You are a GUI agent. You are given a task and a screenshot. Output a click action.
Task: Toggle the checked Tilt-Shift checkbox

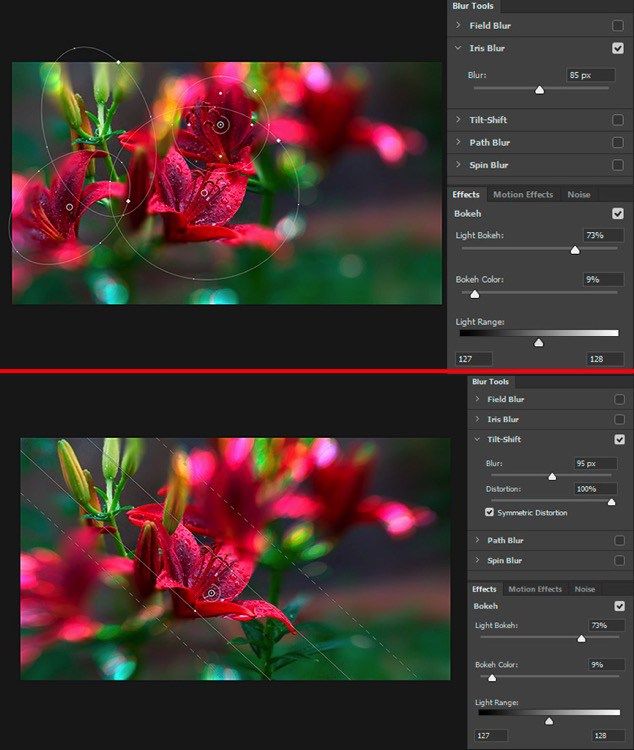tap(620, 439)
